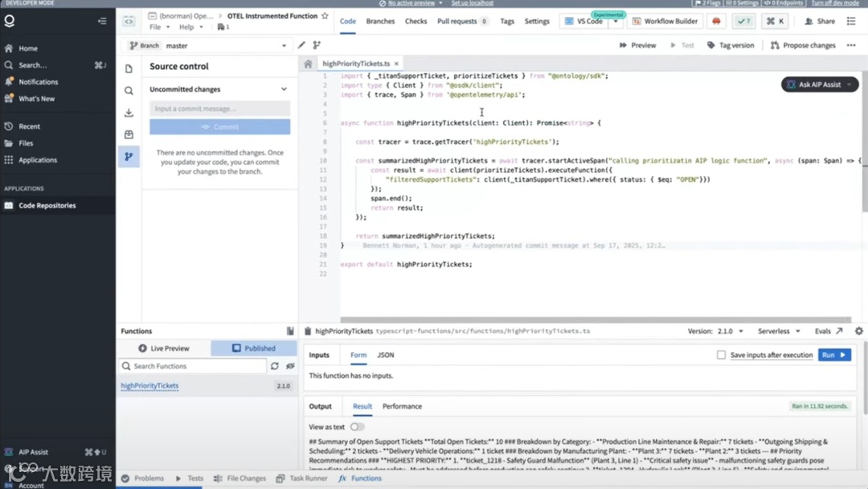This screenshot has height=489, width=868.
Task: Open the command K shortcut button
Action: (775, 21)
